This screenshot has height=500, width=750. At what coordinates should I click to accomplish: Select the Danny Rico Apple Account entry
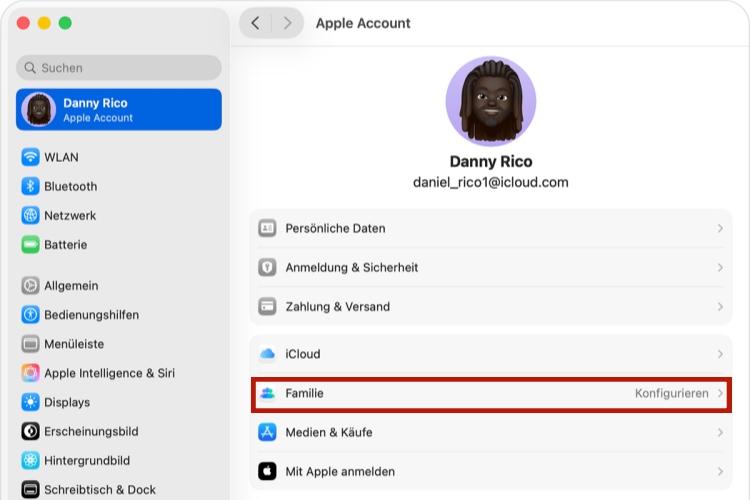pos(119,110)
